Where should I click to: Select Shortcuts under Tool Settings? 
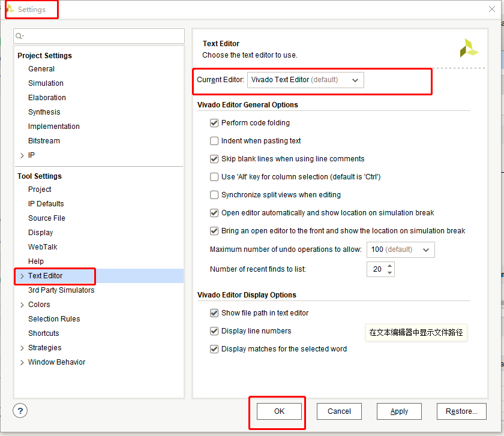(43, 333)
